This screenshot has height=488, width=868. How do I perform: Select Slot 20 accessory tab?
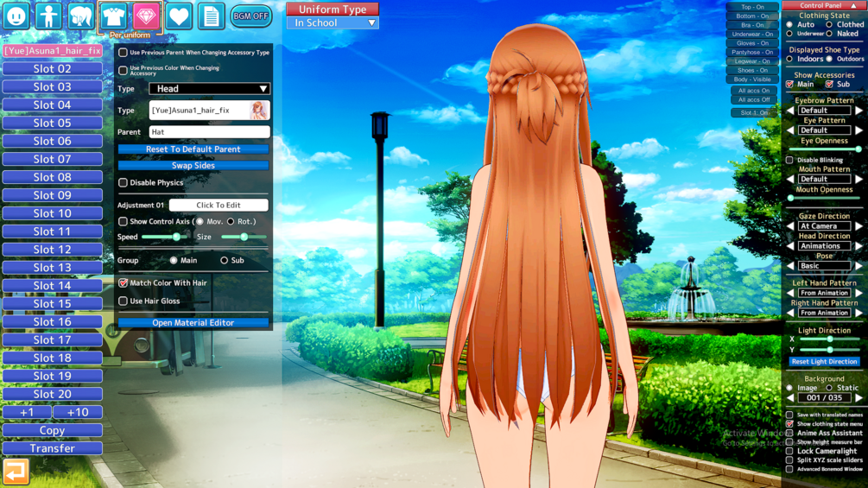pos(52,394)
